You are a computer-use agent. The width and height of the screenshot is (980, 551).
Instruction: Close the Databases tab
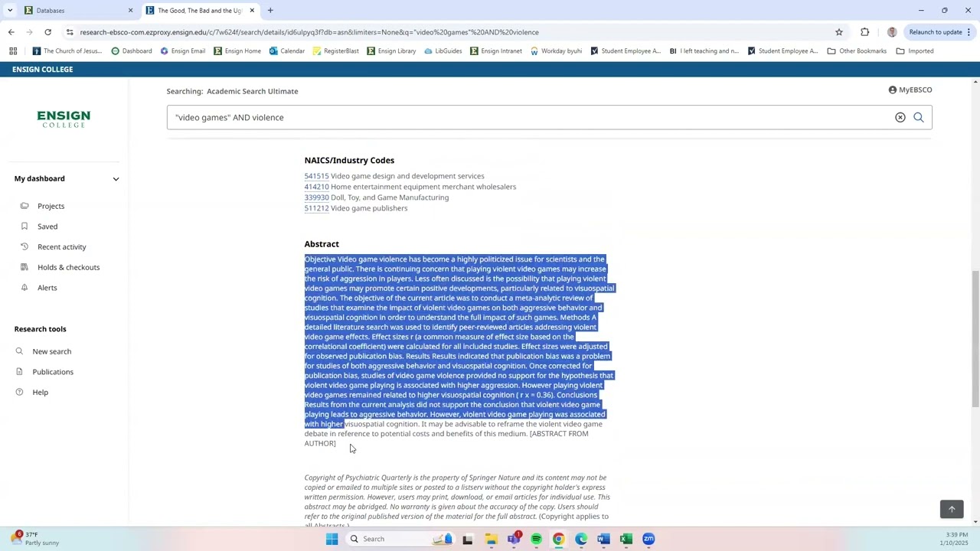(x=130, y=10)
